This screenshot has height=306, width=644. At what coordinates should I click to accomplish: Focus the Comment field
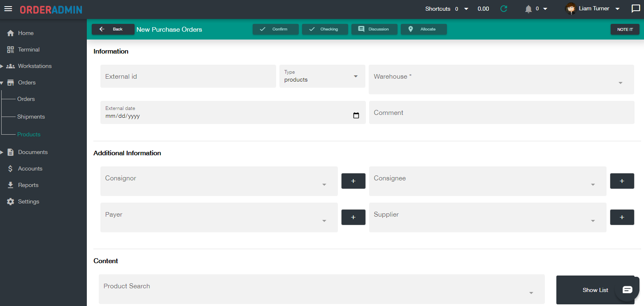(x=502, y=112)
